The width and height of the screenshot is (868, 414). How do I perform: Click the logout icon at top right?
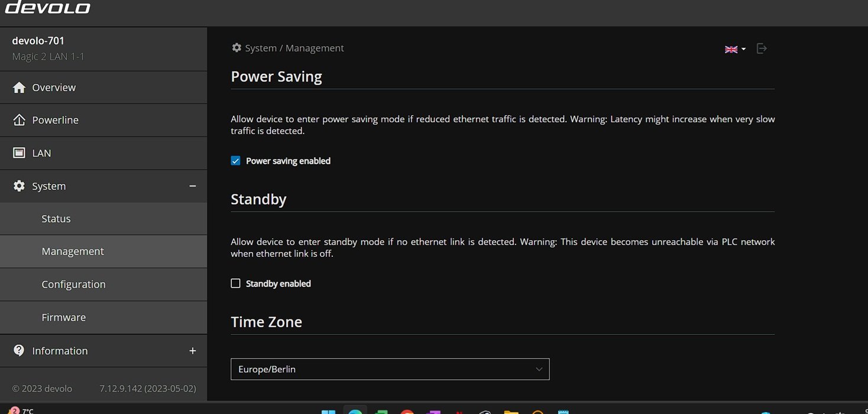762,48
